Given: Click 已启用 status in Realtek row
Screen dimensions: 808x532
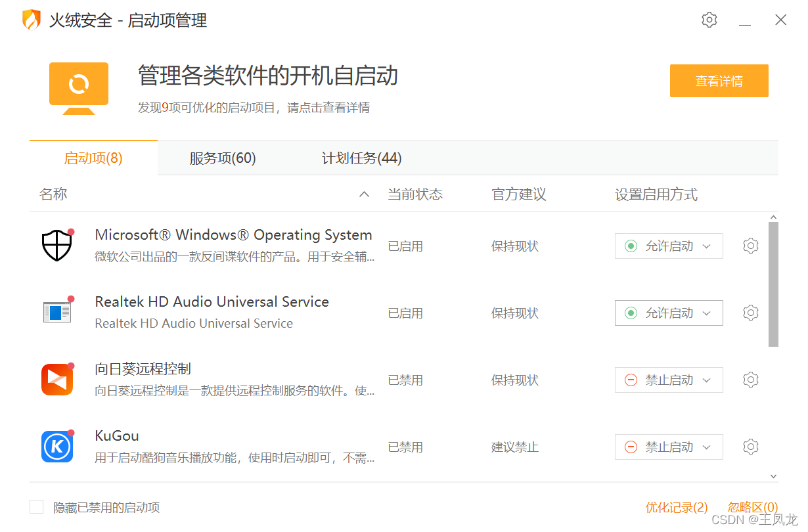Looking at the screenshot, I should [x=405, y=313].
